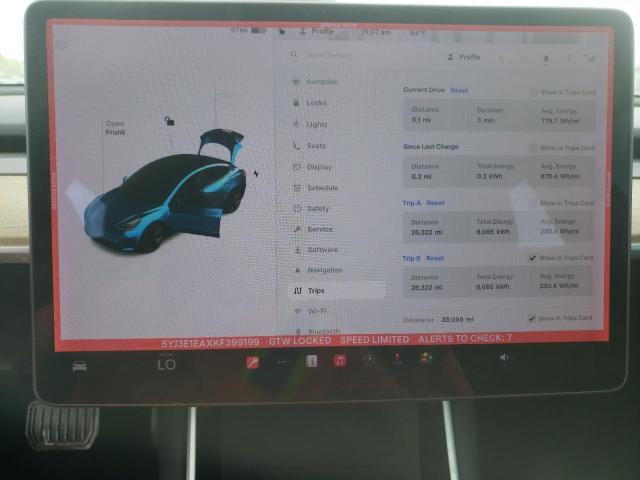Toggle Current Drive Show in Trips Card
This screenshot has height=480, width=640.
[x=533, y=93]
